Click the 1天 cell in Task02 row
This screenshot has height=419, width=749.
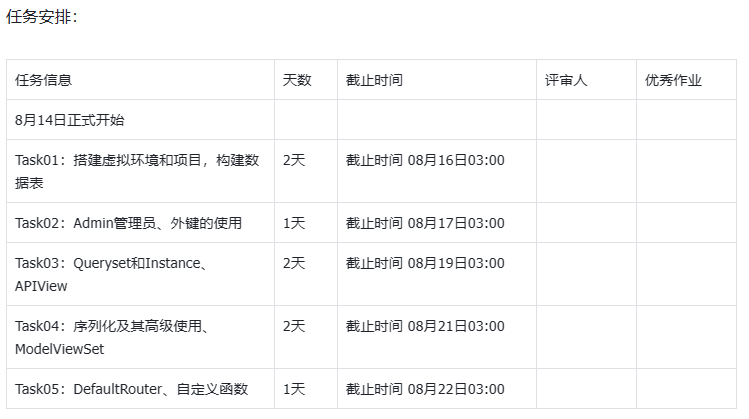point(294,223)
